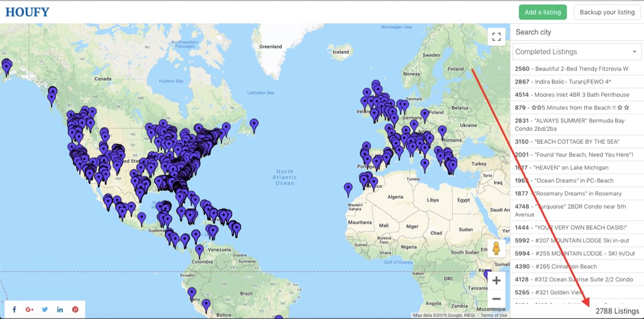The height and width of the screenshot is (319, 644).
Task: Open the Terms of Use link
Action: [x=494, y=315]
